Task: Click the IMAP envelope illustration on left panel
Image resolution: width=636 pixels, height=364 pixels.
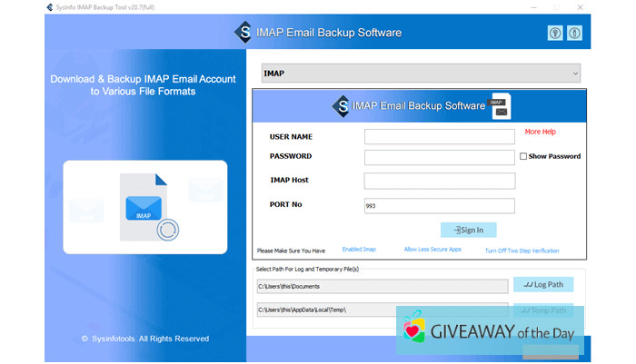Action: tap(144, 208)
